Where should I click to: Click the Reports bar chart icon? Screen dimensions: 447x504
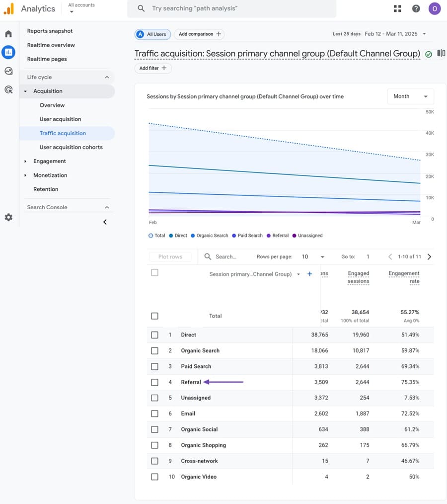click(x=8, y=52)
